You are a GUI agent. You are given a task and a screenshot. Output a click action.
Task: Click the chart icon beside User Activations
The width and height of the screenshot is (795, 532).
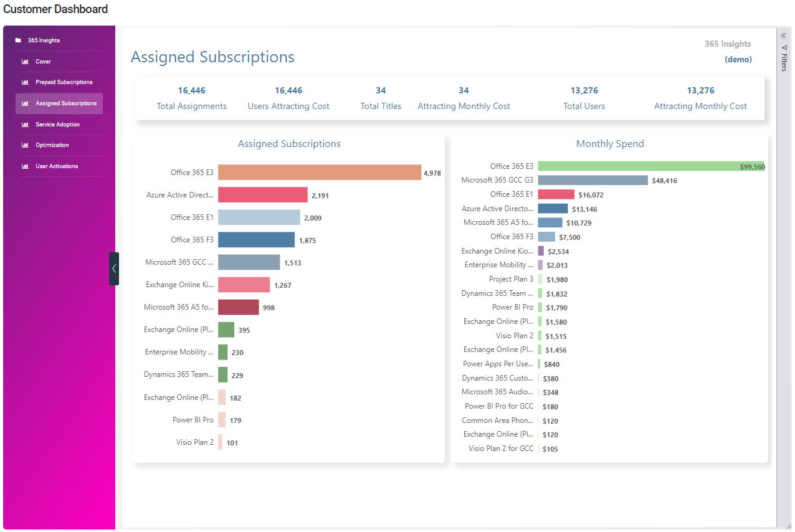(26, 166)
